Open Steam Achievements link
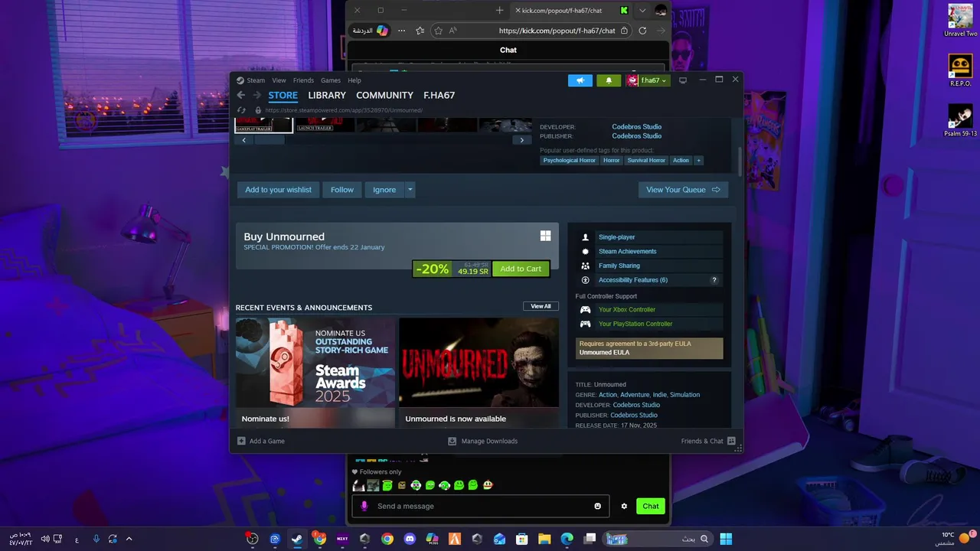Viewport: 980px width, 551px height. point(627,252)
